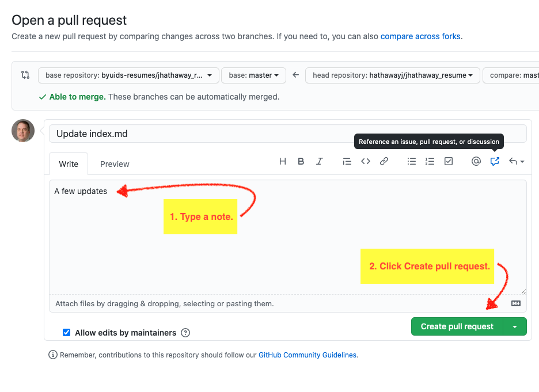This screenshot has width=539, height=392.
Task: Select the Write tab
Action: tap(69, 164)
